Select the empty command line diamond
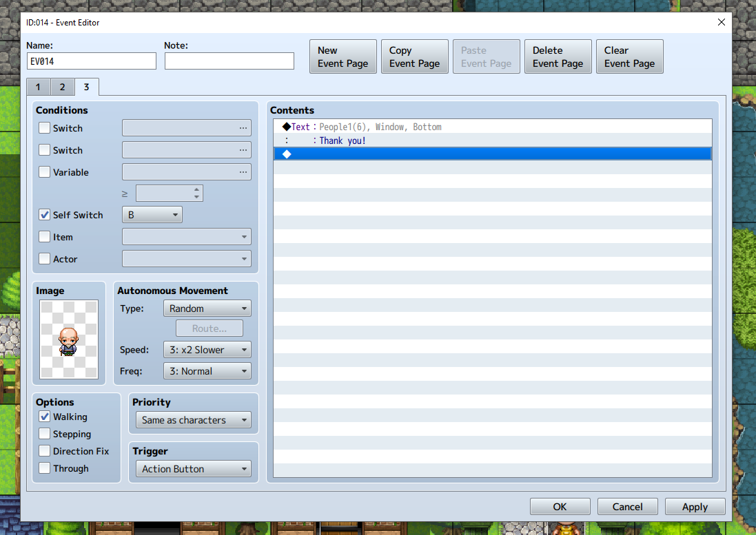 coord(287,154)
